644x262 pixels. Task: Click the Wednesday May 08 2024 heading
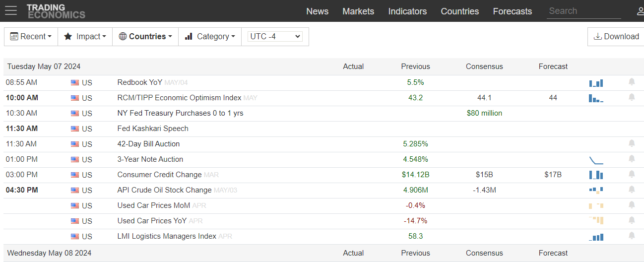point(49,253)
